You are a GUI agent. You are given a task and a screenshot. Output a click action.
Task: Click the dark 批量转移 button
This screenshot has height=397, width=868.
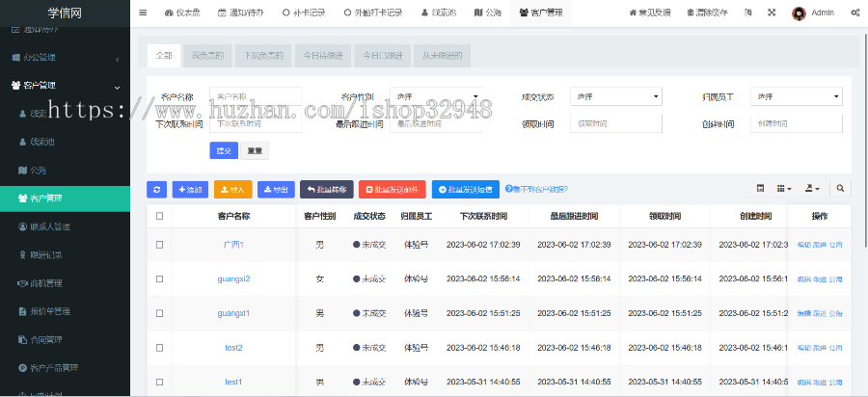coord(327,189)
